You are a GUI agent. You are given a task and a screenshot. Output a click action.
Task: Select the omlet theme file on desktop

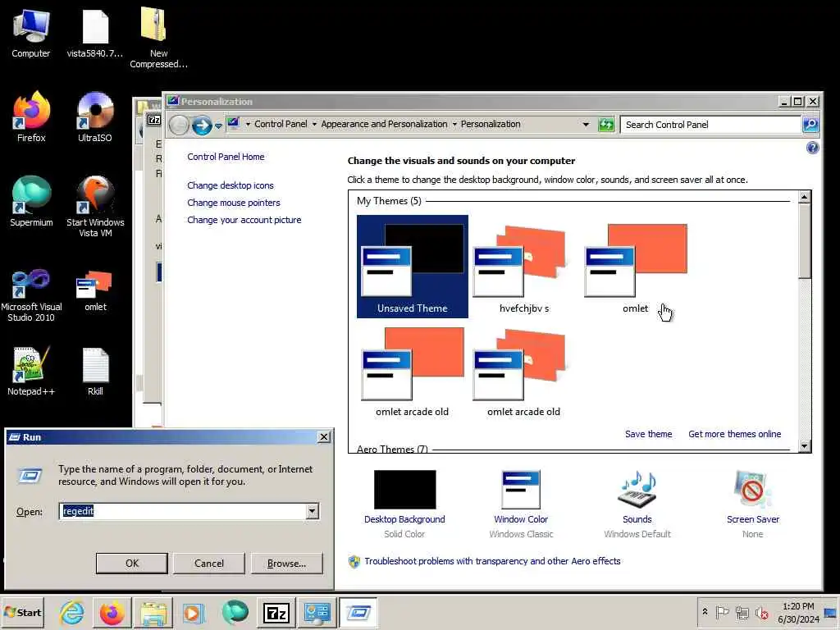[95, 290]
